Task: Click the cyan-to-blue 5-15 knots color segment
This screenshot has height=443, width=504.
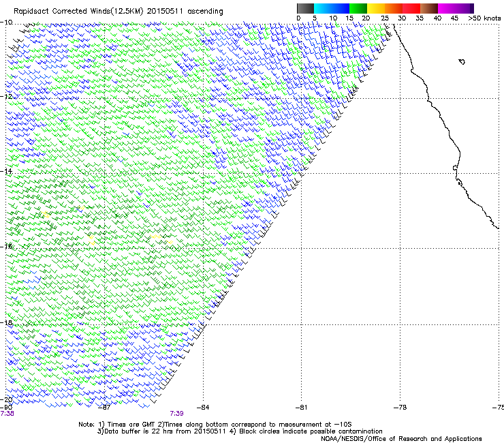Action: [332, 8]
